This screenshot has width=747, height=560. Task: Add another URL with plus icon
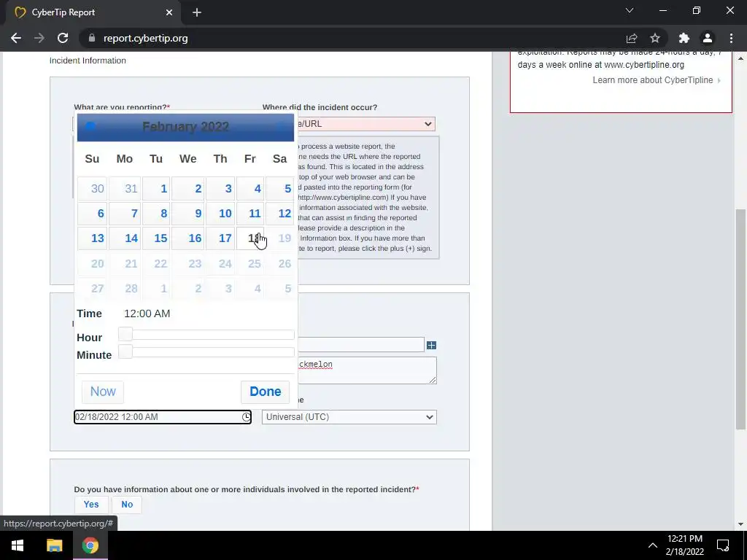pos(431,345)
